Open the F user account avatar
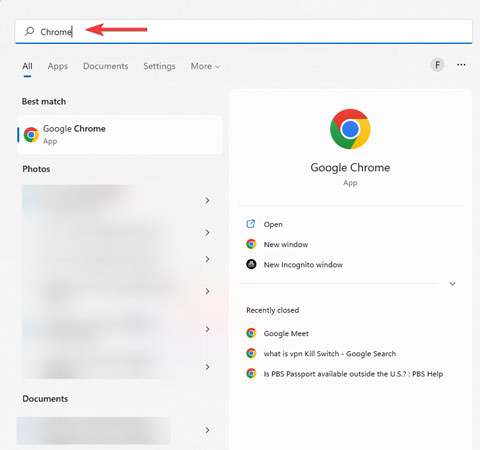Image resolution: width=480 pixels, height=450 pixels. (x=437, y=65)
